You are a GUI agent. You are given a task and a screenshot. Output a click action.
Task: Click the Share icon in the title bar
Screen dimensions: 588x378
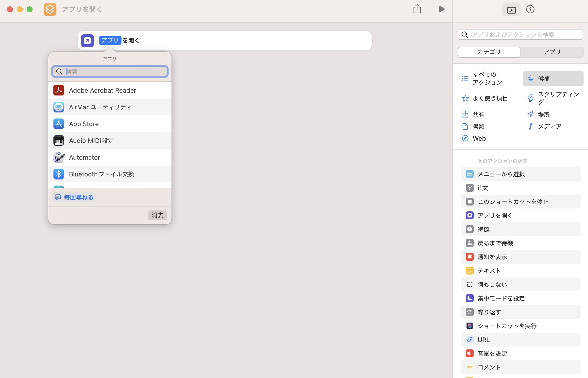pyautogui.click(x=417, y=9)
